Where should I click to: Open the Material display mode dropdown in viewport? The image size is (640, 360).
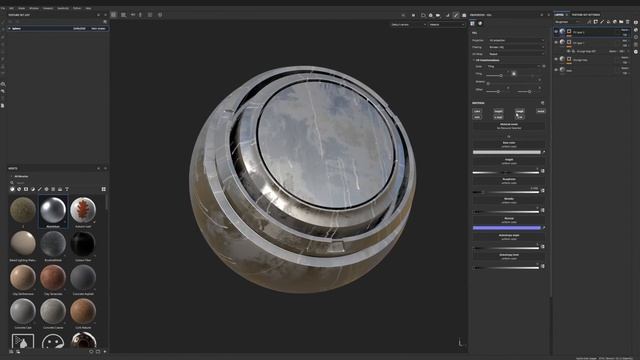(x=447, y=24)
